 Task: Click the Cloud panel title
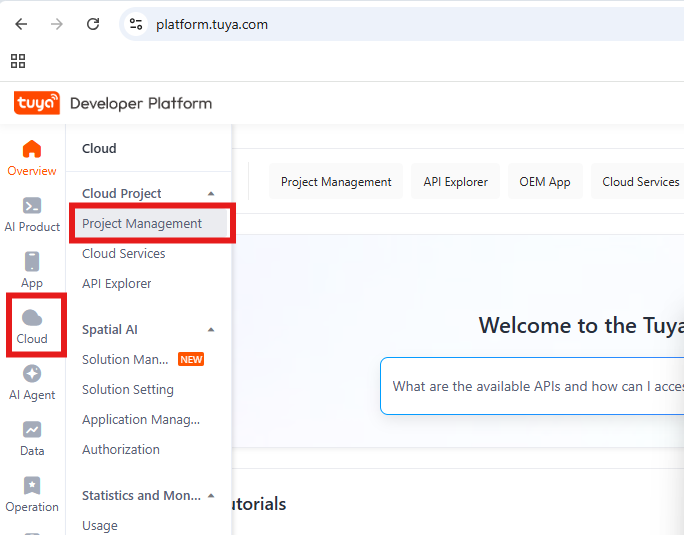pos(99,148)
